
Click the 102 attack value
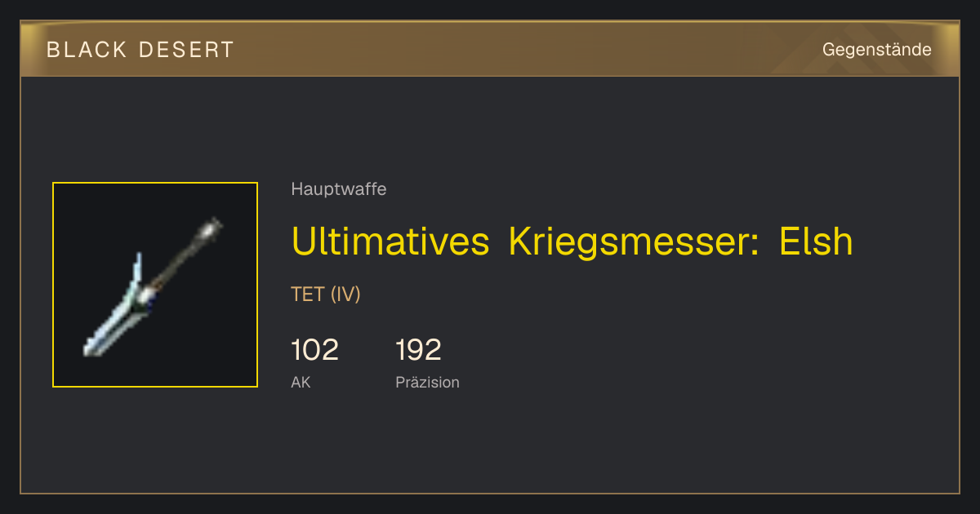[314, 350]
